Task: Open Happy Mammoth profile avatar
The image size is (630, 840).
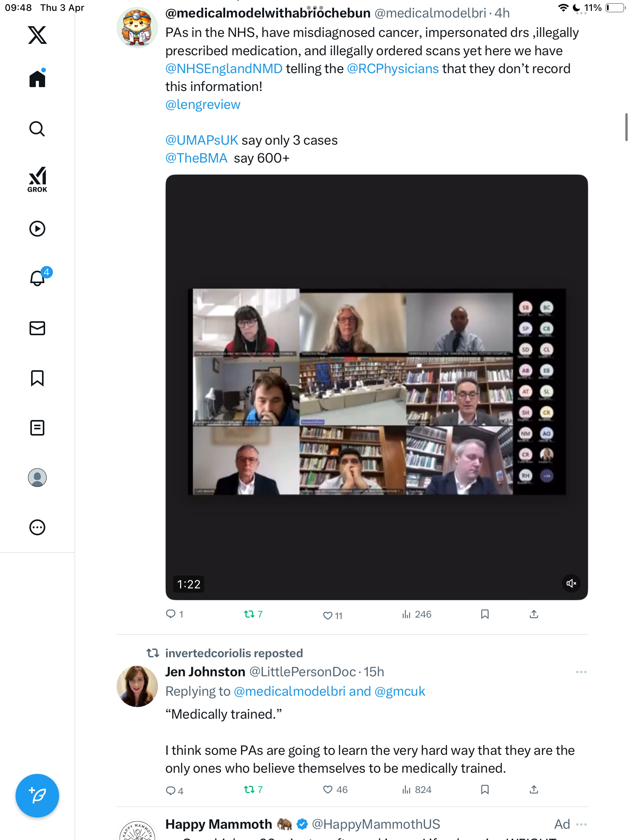Action: pos(137,830)
